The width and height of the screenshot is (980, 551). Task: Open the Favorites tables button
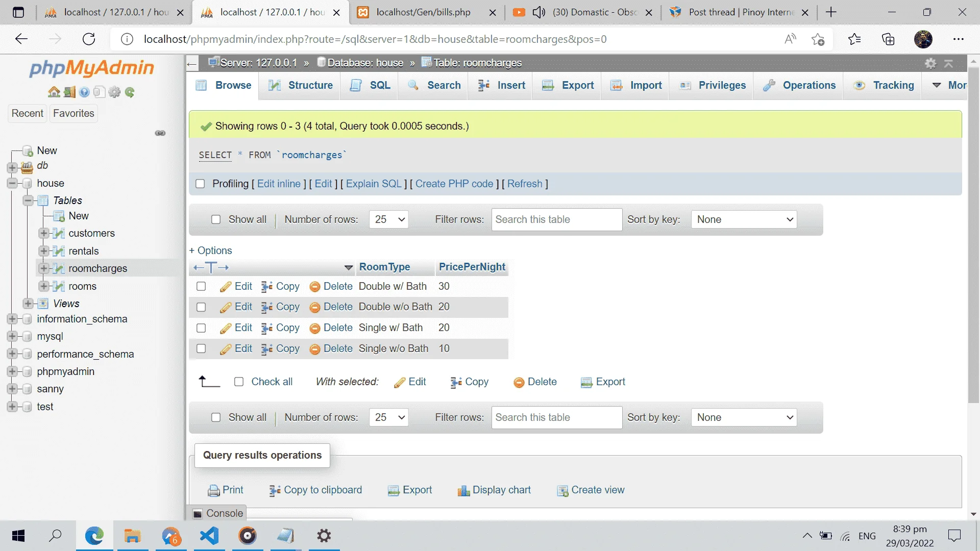pyautogui.click(x=73, y=113)
